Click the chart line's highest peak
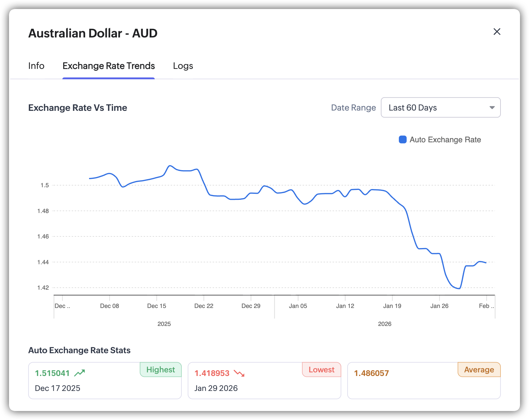 170,166
